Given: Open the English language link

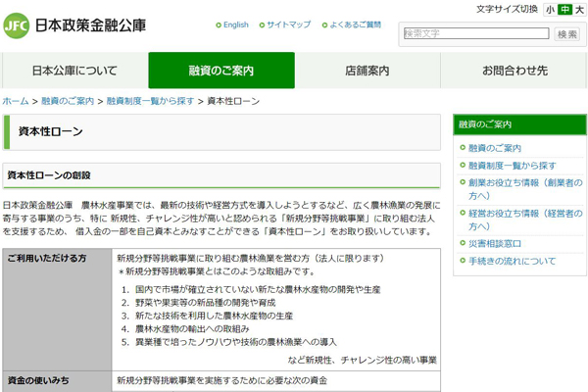Looking at the screenshot, I should 235,24.
